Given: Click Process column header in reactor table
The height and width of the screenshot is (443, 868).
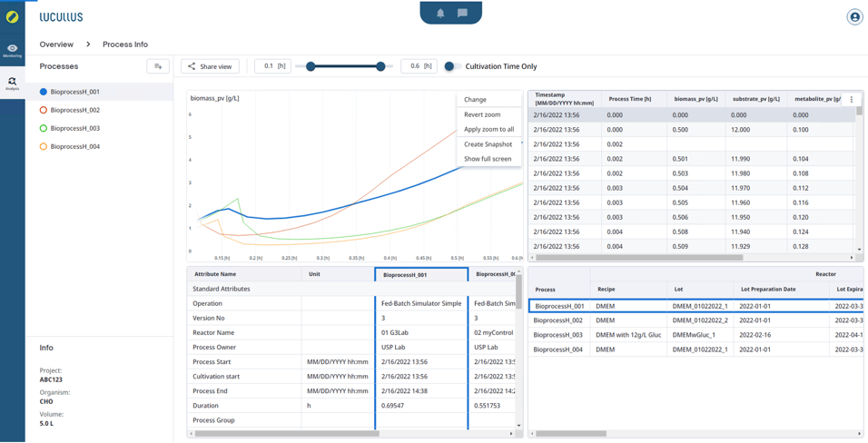Looking at the screenshot, I should (559, 289).
